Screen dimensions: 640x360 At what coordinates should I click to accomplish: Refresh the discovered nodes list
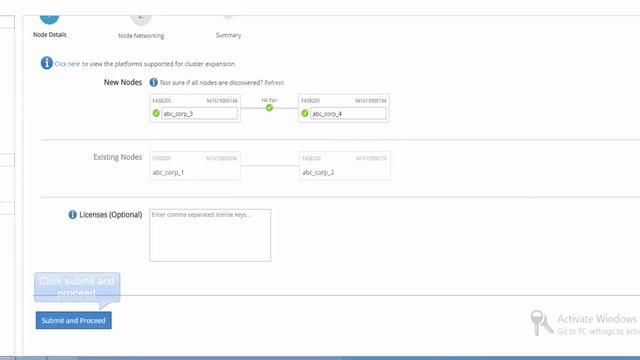coord(274,82)
